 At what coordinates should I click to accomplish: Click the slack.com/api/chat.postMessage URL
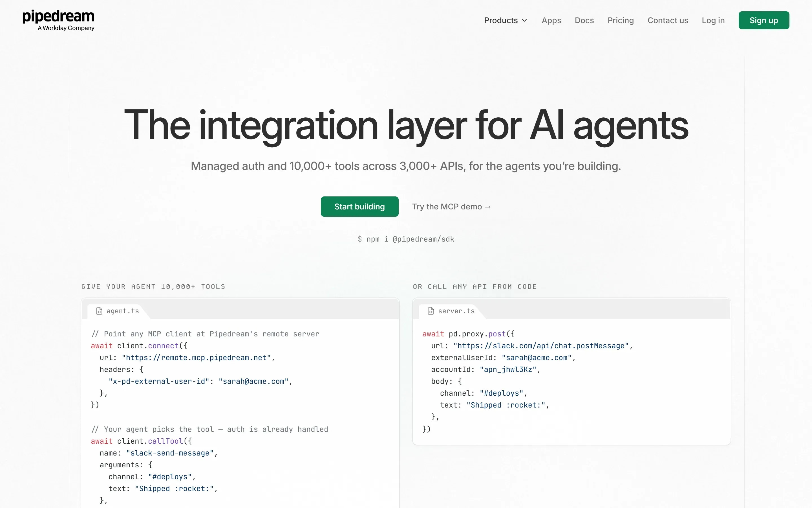tap(541, 346)
